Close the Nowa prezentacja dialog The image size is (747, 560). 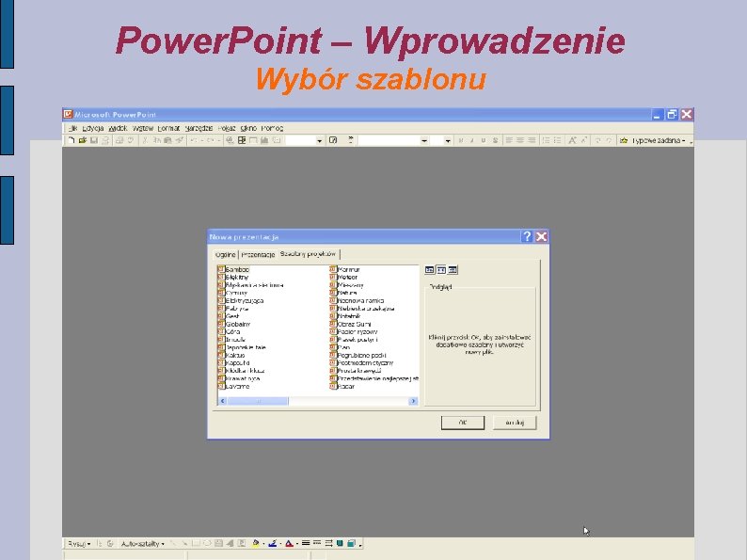(x=541, y=236)
